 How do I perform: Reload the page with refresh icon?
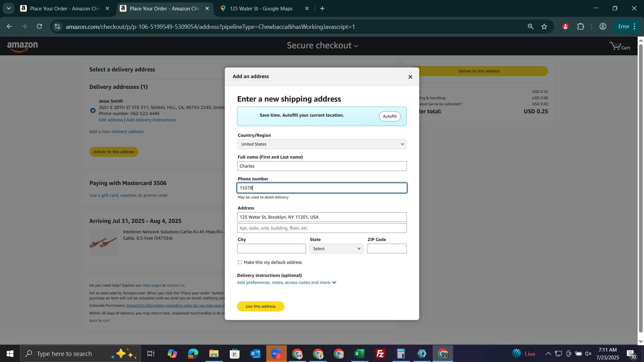tap(40, 26)
